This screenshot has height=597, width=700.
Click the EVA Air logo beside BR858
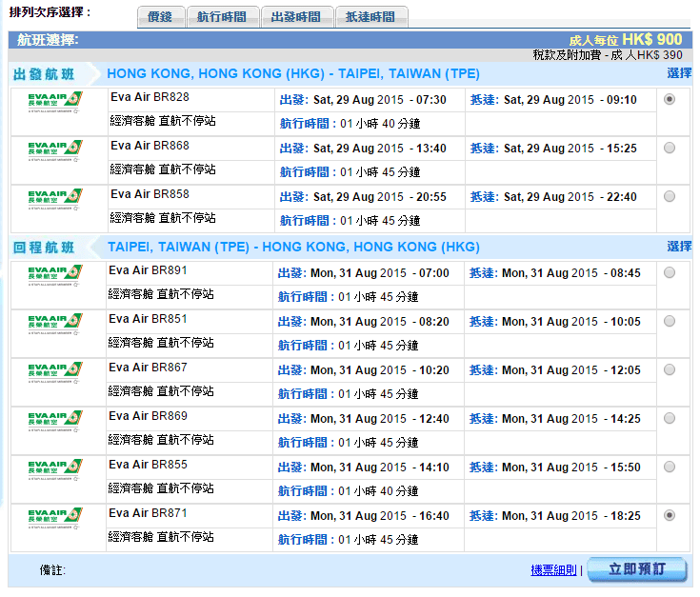[x=55, y=199]
